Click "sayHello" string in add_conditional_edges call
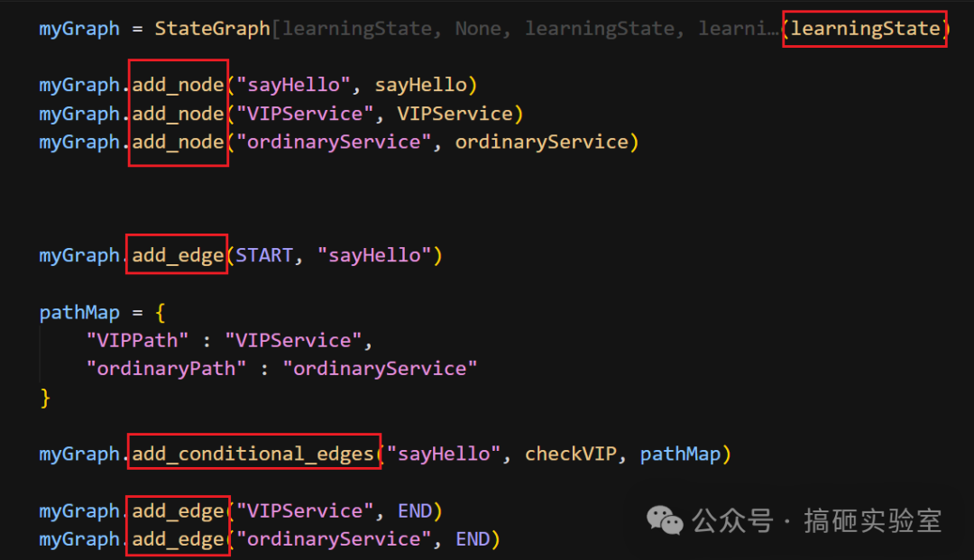Image resolution: width=974 pixels, height=560 pixels. pyautogui.click(x=444, y=454)
